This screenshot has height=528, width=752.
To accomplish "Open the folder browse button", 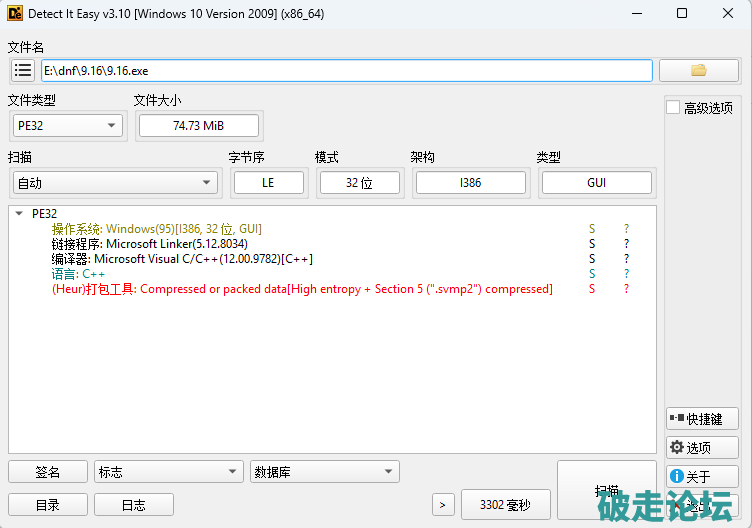I will click(x=698, y=70).
